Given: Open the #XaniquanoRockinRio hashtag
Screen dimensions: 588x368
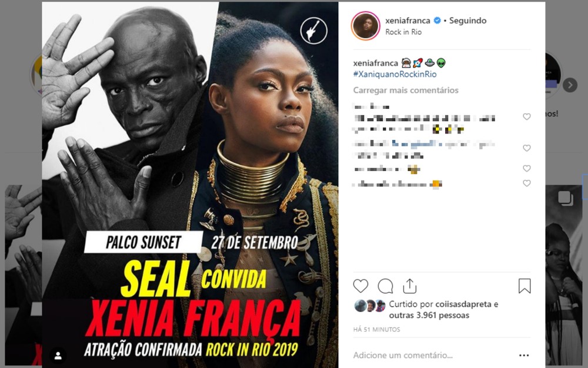Looking at the screenshot, I should point(395,74).
